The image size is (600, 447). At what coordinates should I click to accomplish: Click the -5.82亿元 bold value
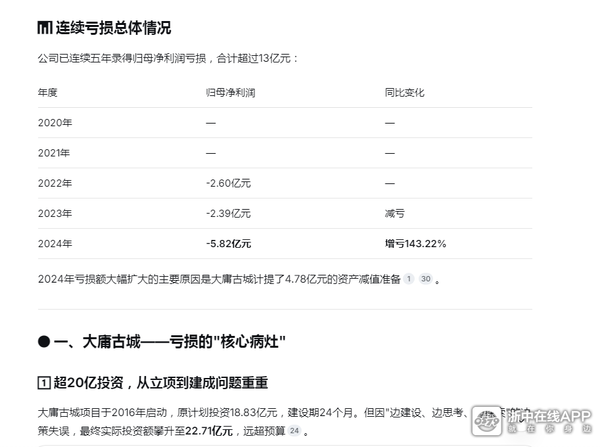(228, 243)
